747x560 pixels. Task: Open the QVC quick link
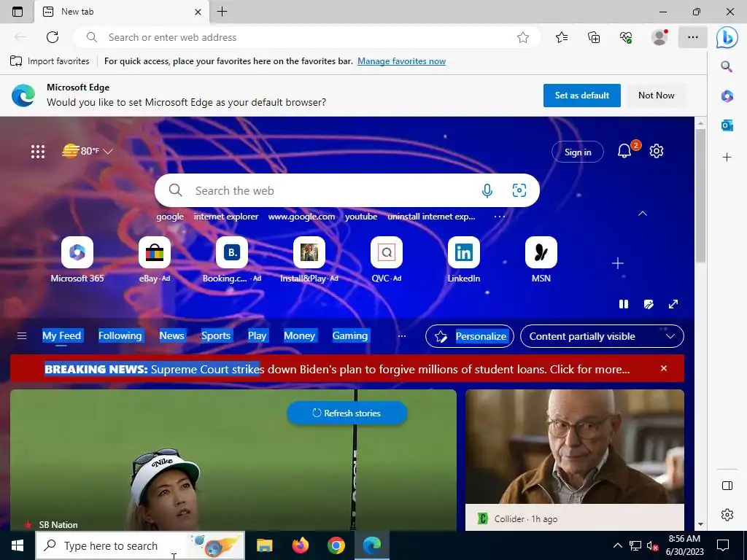387,260
